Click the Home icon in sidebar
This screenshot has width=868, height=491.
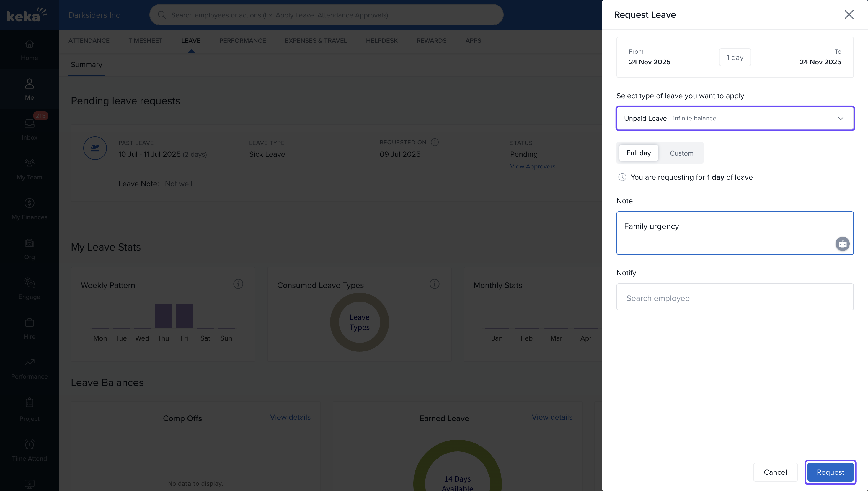[x=29, y=44]
